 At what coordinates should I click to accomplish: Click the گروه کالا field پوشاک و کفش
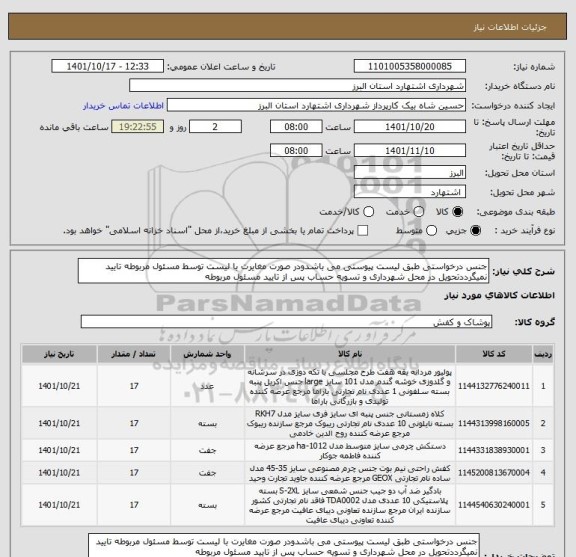point(286,322)
